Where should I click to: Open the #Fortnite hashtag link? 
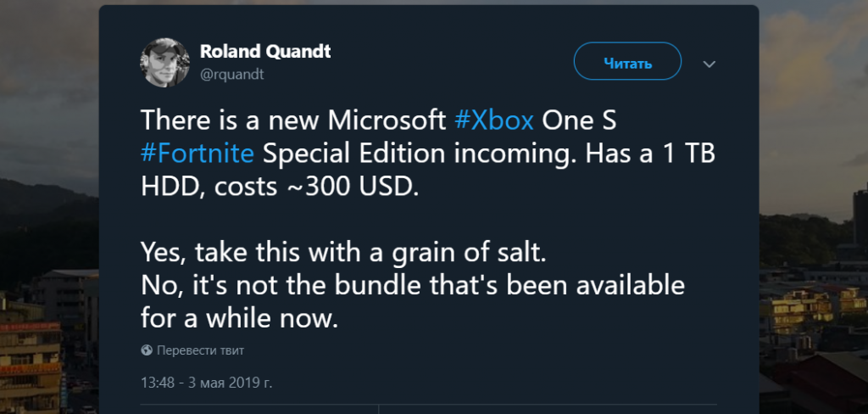[x=197, y=154]
